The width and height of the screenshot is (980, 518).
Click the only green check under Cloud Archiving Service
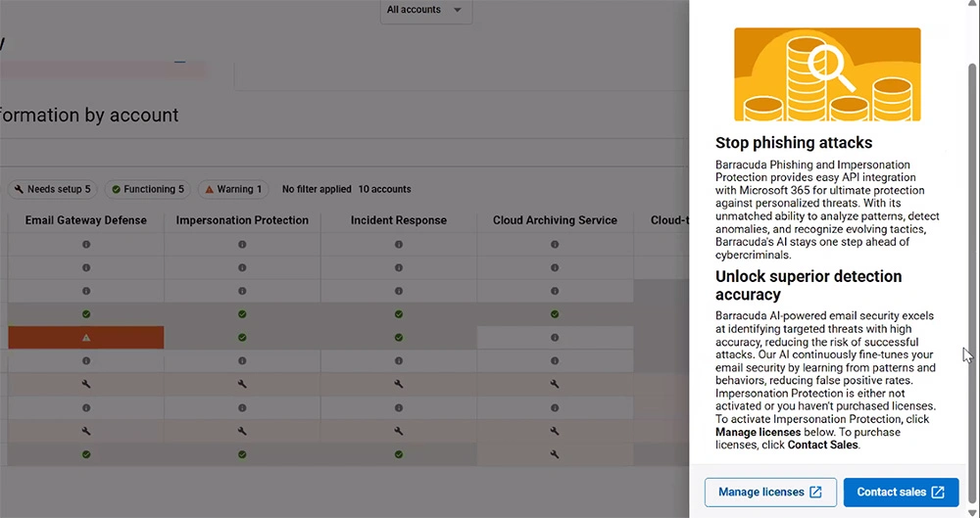click(x=555, y=314)
